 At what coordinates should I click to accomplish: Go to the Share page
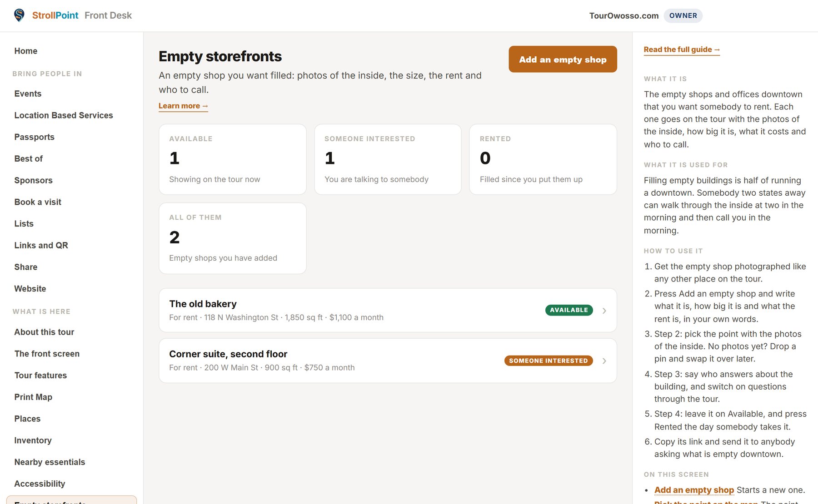26,267
